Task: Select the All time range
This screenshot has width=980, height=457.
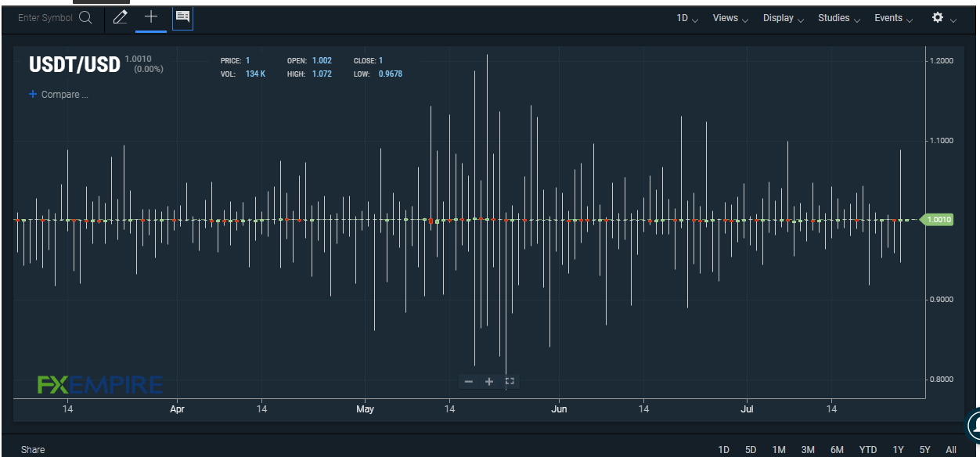Action: tap(951, 450)
